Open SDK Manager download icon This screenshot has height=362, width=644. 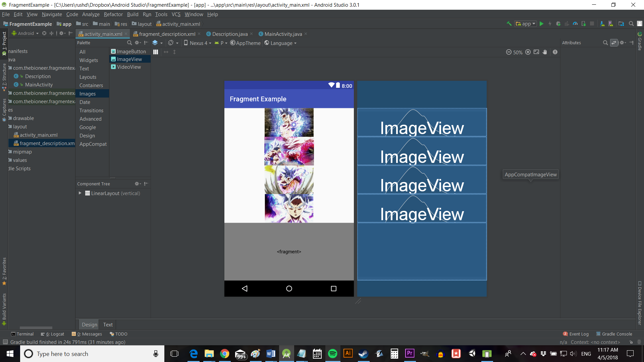602,24
